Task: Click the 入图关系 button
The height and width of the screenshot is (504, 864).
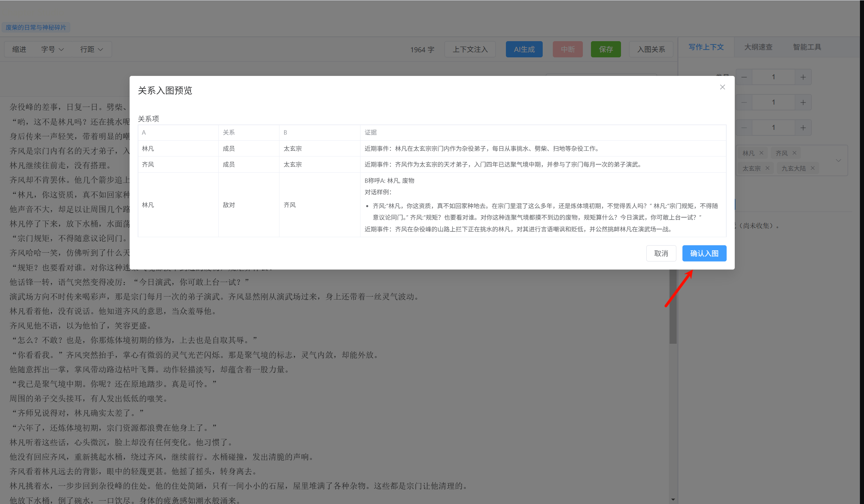Action: 651,49
